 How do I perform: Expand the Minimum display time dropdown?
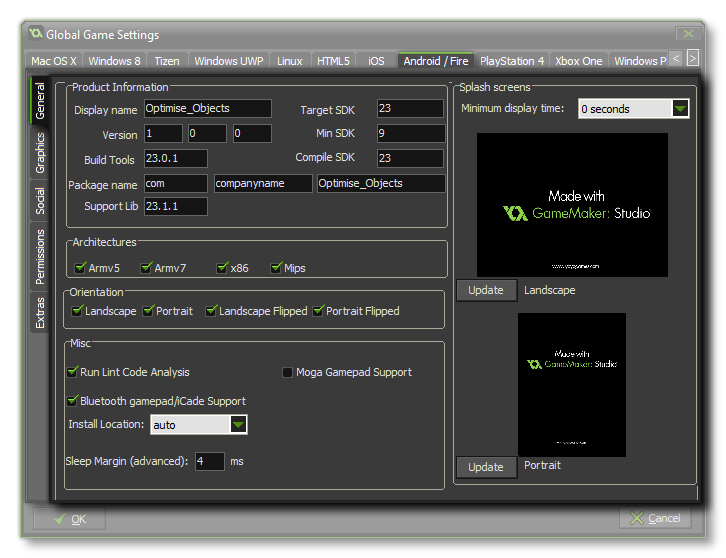coord(680,109)
